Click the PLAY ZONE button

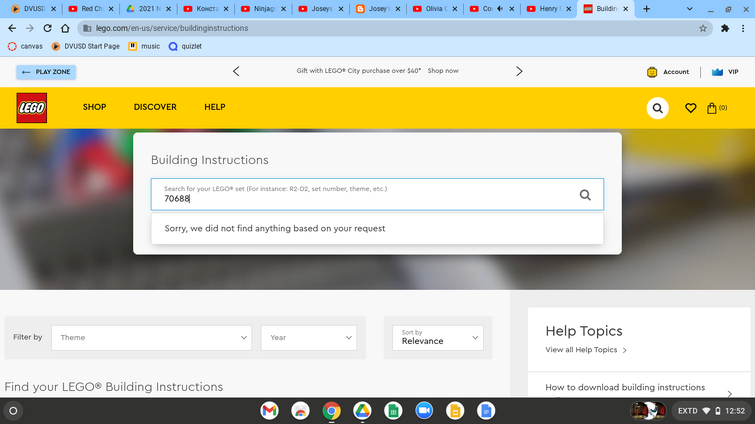tap(46, 72)
